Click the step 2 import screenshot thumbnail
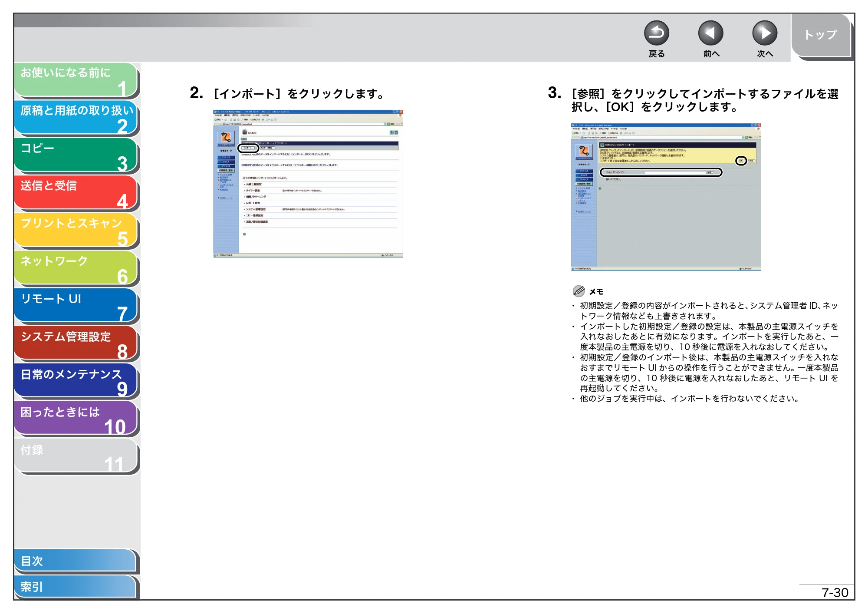Screen dimensions: 868x614 [x=308, y=184]
